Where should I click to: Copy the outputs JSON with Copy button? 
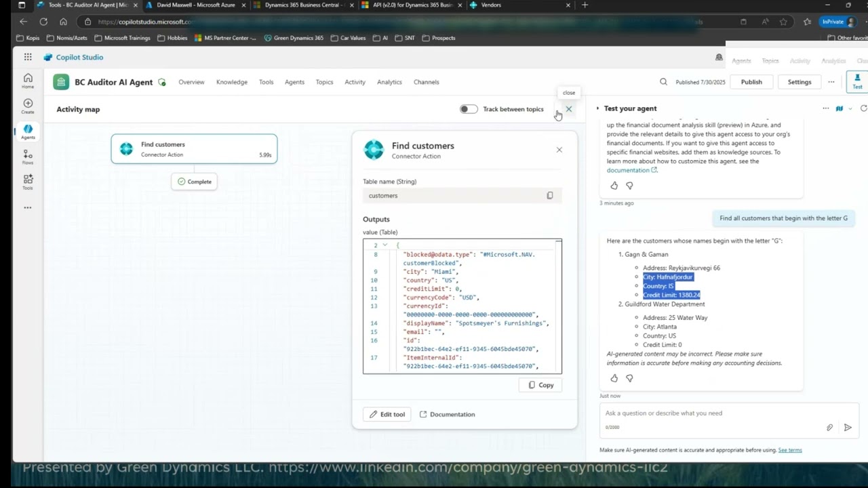coord(540,385)
